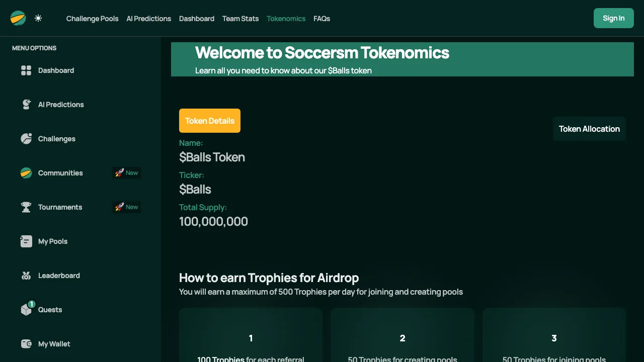The image size is (644, 362).
Task: Select the Tournaments trophy icon
Action: [26, 207]
